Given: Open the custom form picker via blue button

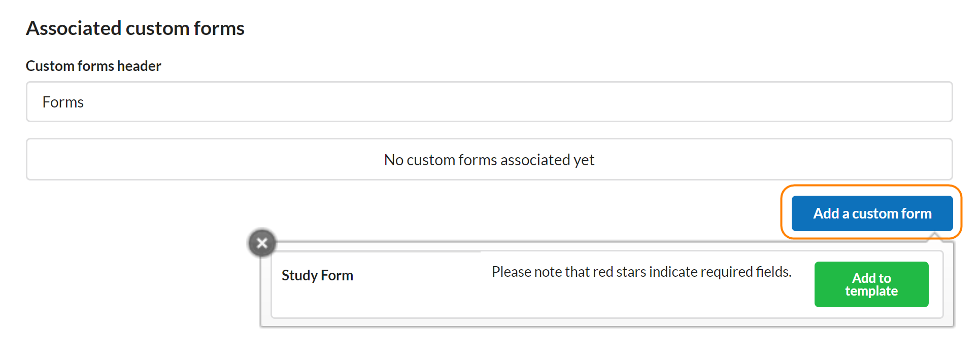Looking at the screenshot, I should pyautogui.click(x=872, y=213).
